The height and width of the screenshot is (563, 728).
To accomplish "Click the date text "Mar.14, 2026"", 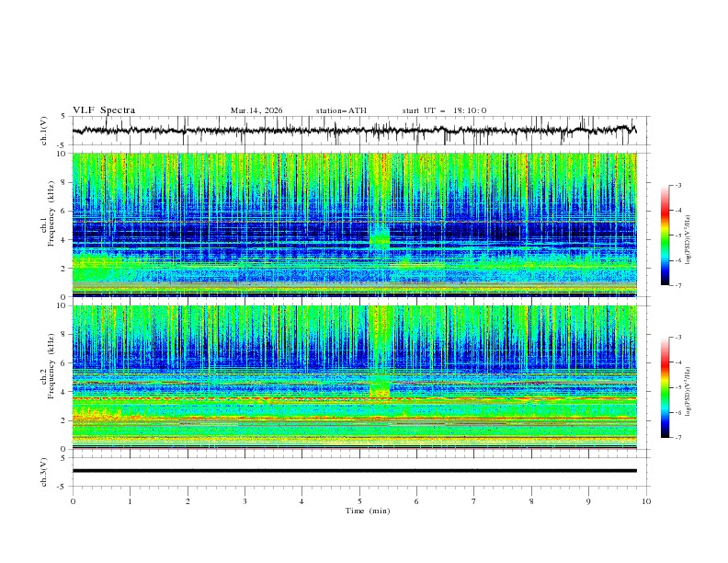I will click(x=256, y=110).
